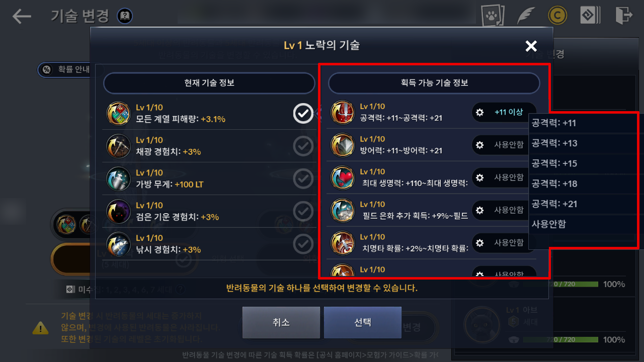644x362 pixels.
Task: Check the 채광 경험치 skill checkbox
Action: [303, 146]
